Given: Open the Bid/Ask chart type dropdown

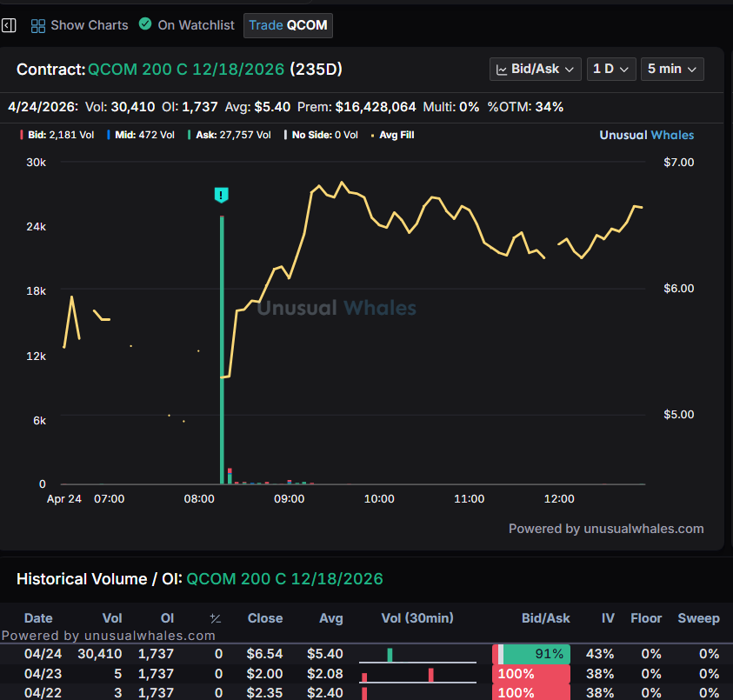Looking at the screenshot, I should click(536, 70).
